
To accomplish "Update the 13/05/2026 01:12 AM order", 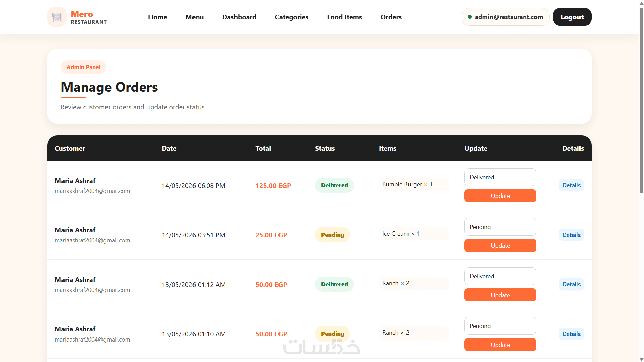I will (500, 295).
